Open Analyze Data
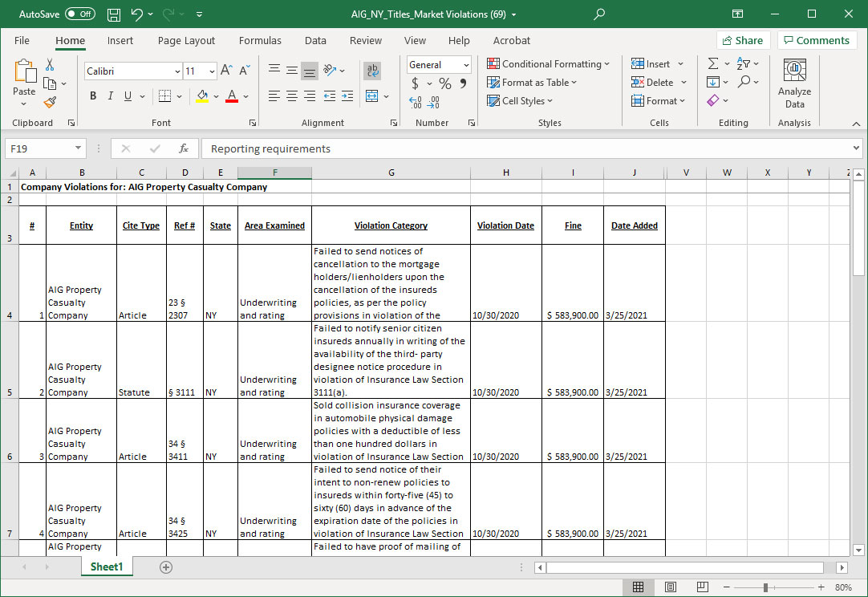Viewport: 868px width, 597px height. click(794, 83)
